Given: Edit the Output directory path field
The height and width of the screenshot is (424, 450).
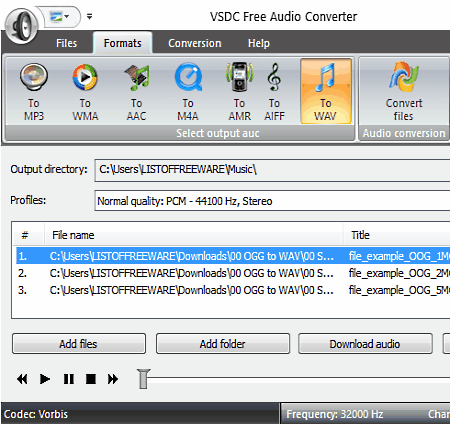Looking at the screenshot, I should [x=272, y=170].
